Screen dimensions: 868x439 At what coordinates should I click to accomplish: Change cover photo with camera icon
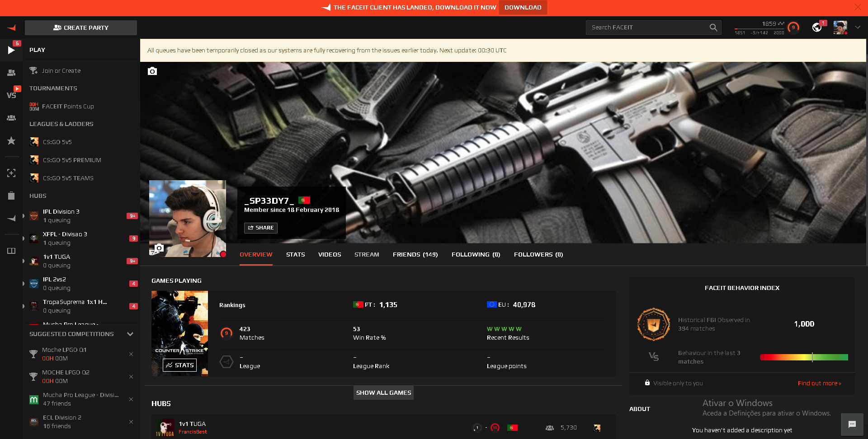152,71
